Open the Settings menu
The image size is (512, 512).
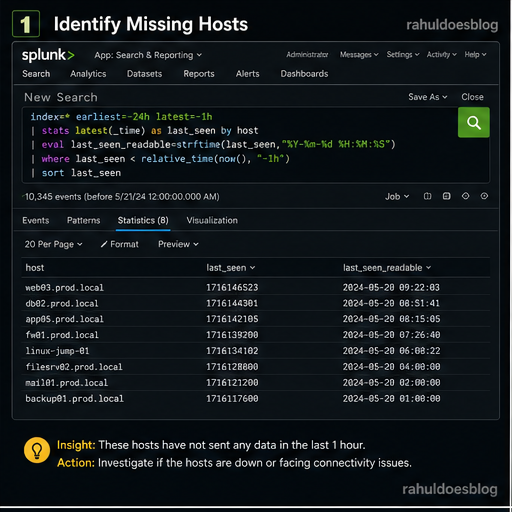click(x=403, y=54)
